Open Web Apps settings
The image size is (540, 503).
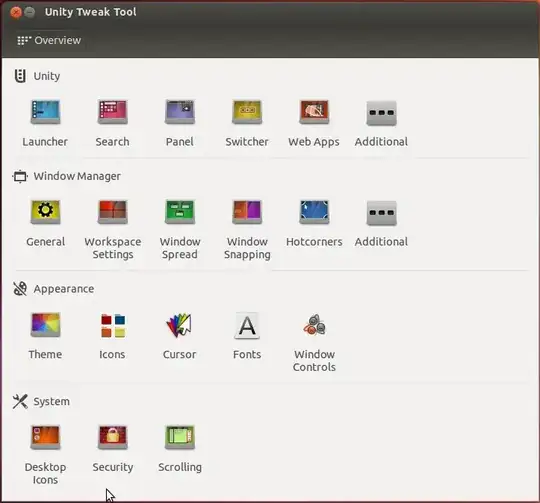314,122
